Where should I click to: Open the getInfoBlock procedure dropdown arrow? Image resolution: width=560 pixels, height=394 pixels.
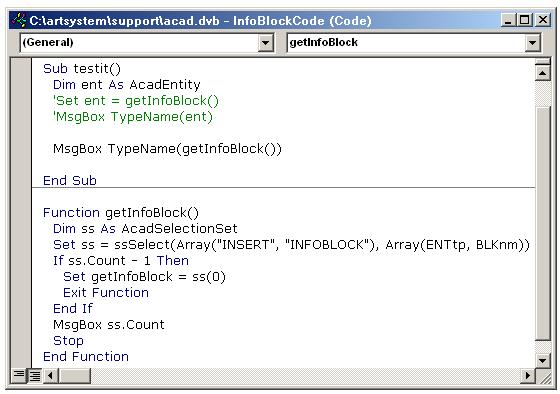tap(532, 43)
